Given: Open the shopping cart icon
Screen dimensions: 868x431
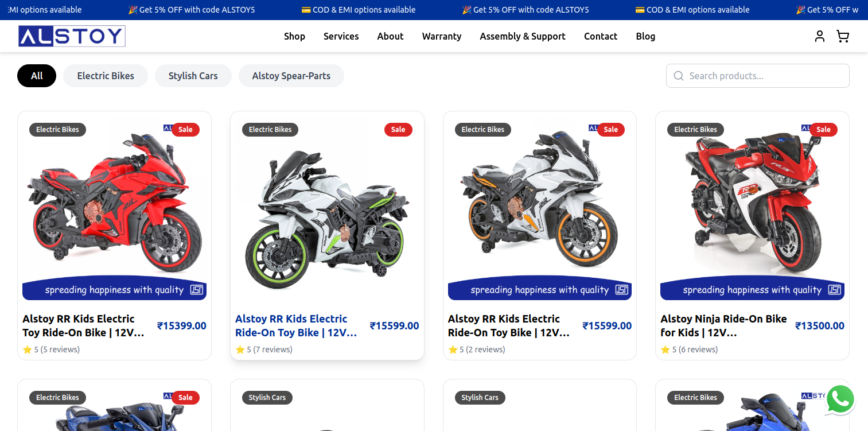Looking at the screenshot, I should pyautogui.click(x=843, y=36).
